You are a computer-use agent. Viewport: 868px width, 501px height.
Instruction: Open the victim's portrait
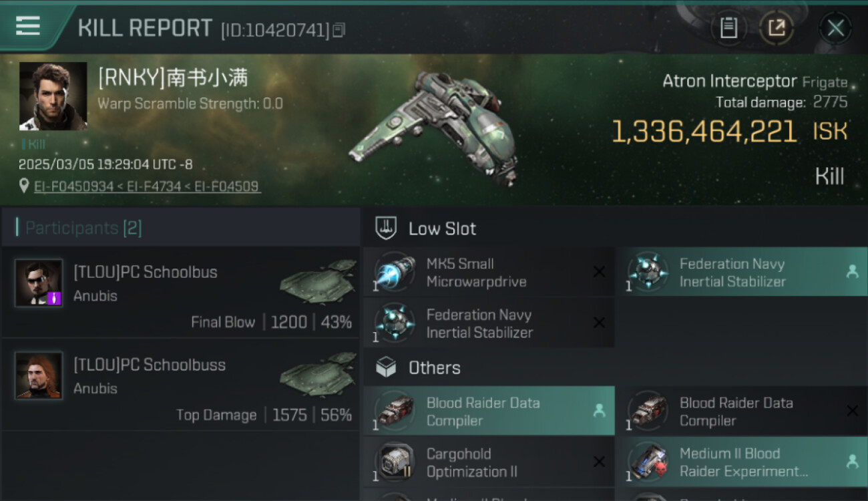[x=53, y=96]
